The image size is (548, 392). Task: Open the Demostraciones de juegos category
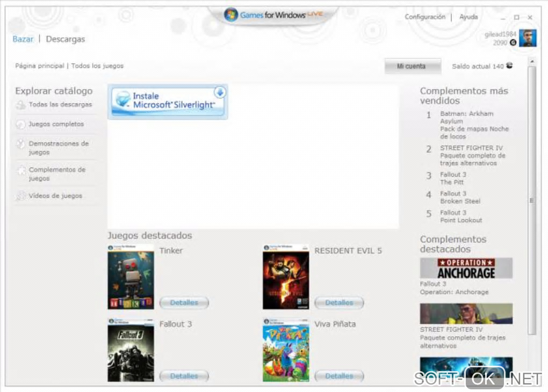point(59,148)
